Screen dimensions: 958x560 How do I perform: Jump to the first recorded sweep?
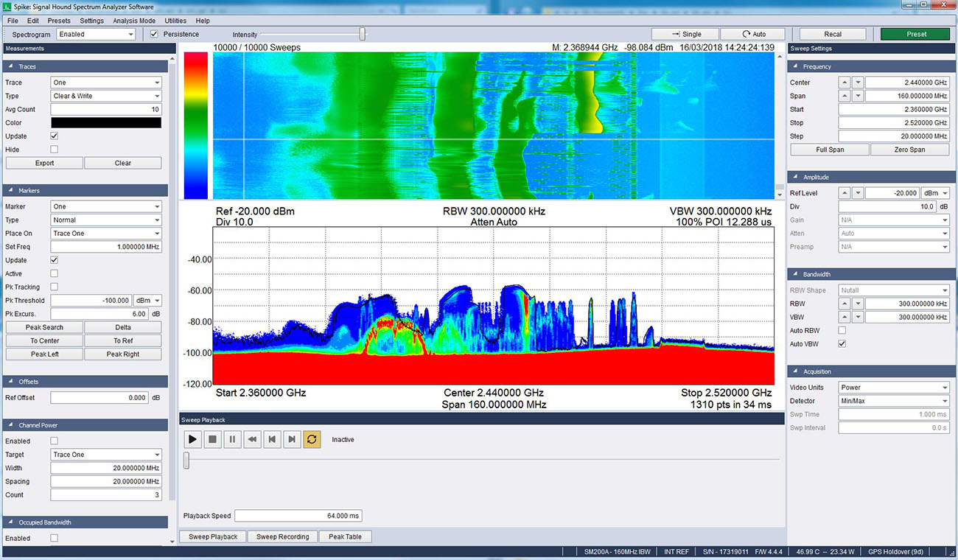[271, 438]
